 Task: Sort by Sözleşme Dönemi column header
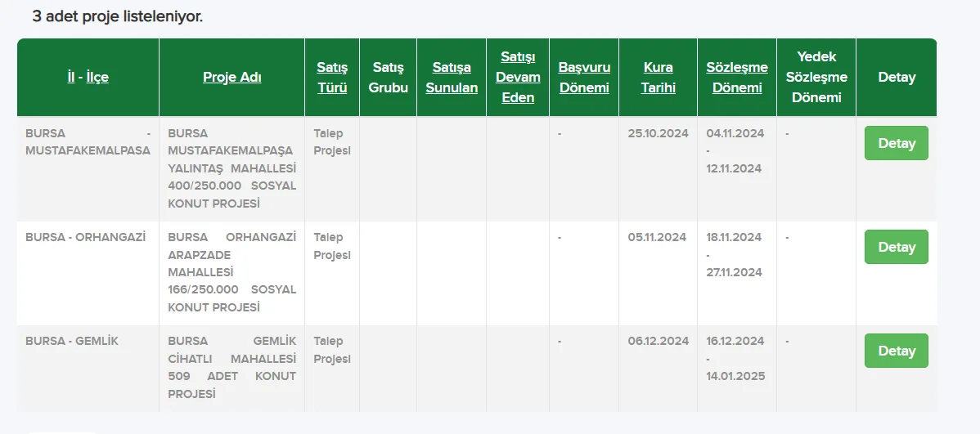click(737, 78)
